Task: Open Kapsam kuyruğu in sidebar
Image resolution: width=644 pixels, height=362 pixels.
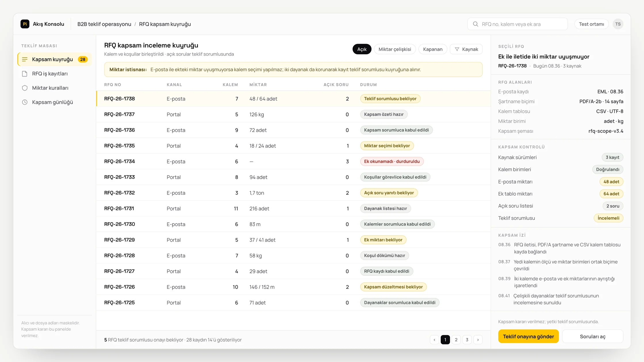Action: pos(55,59)
